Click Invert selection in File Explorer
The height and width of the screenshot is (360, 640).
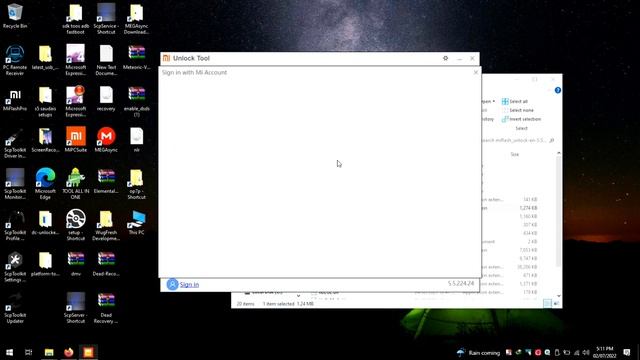(521, 119)
